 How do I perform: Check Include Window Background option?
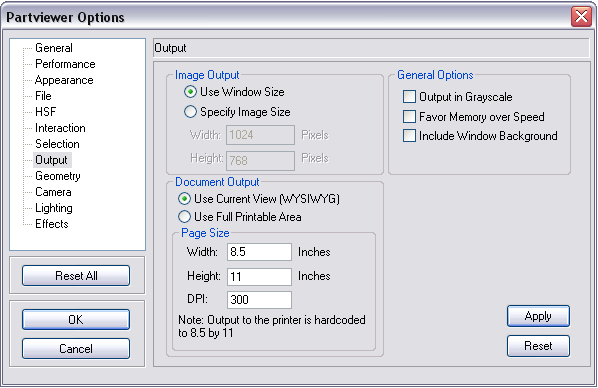(409, 136)
